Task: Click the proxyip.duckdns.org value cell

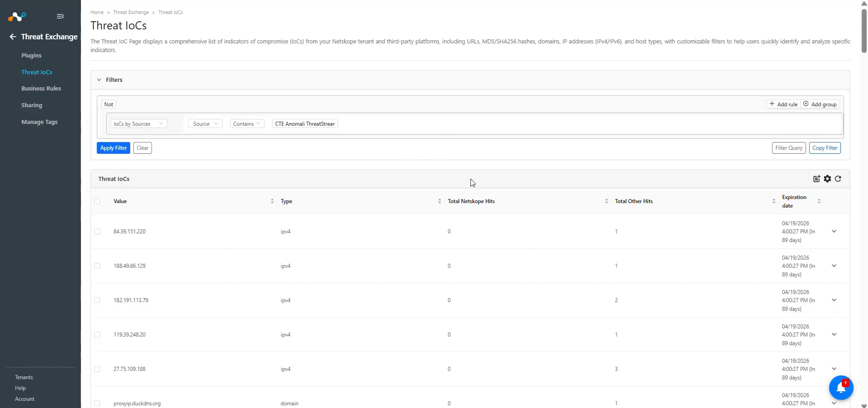Action: click(137, 403)
